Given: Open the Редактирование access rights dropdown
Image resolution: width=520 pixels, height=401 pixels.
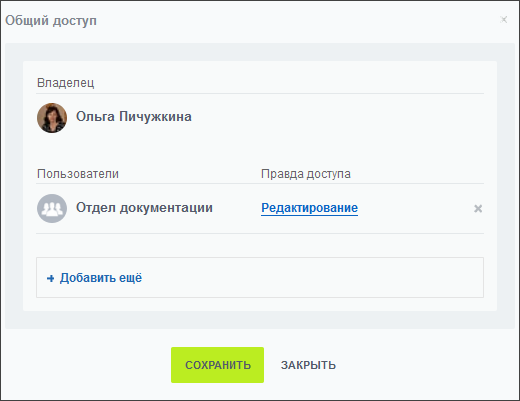Looking at the screenshot, I should tap(309, 208).
